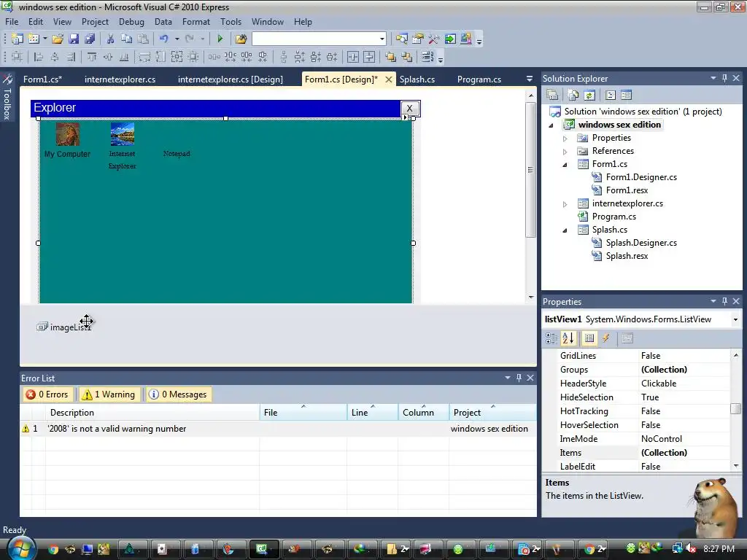747x560 pixels.
Task: Save the current file with the floppy disk icon
Action: [x=74, y=39]
